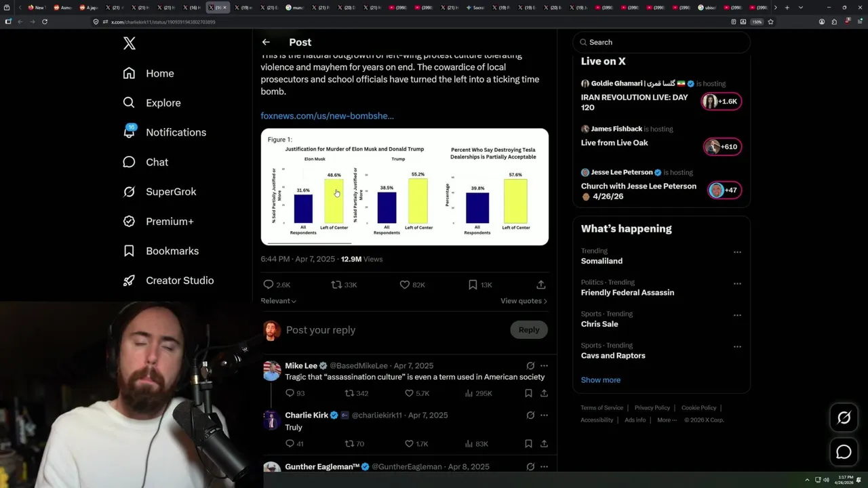This screenshot has width=868, height=488.
Task: Open the Explore page
Action: pos(152,103)
